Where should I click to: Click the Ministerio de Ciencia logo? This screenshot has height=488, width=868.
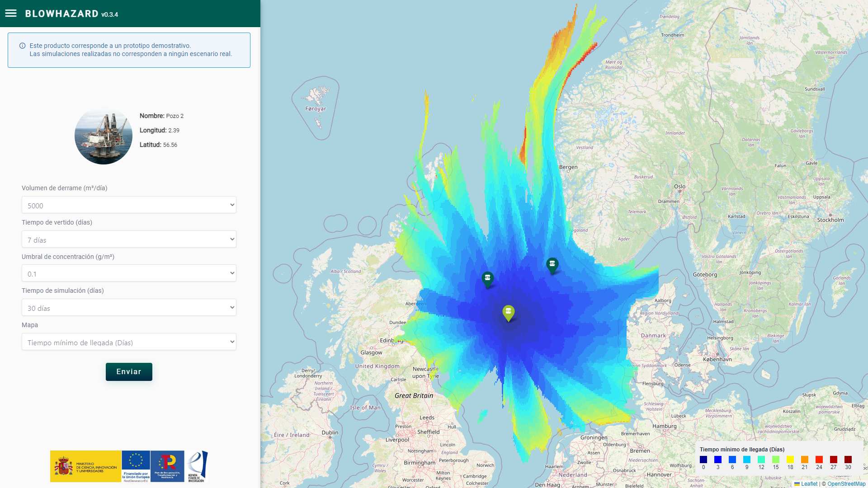(85, 466)
